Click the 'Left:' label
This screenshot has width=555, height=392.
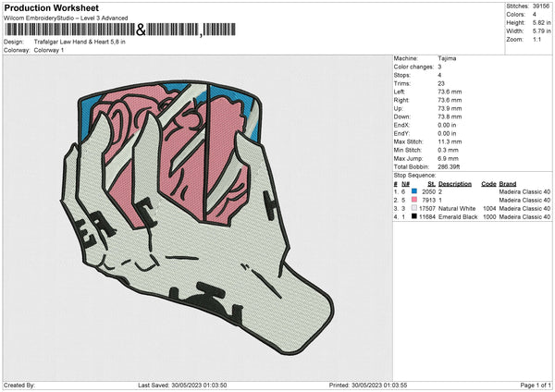click(x=400, y=92)
